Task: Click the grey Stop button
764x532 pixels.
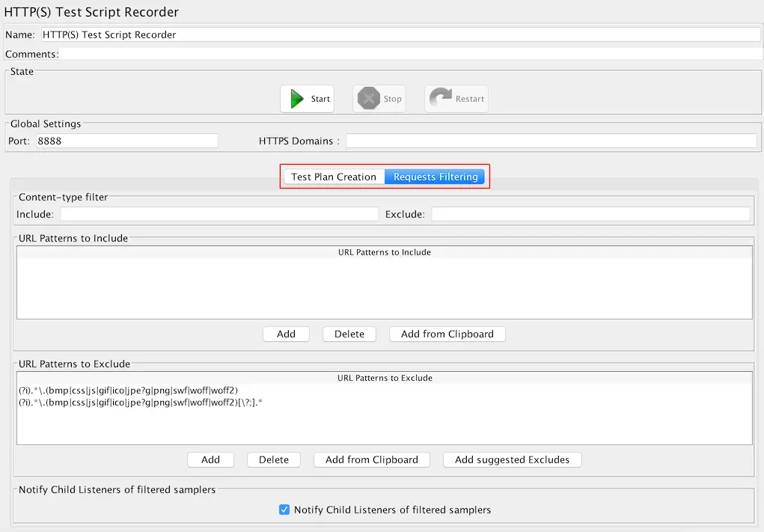Action: (x=379, y=99)
